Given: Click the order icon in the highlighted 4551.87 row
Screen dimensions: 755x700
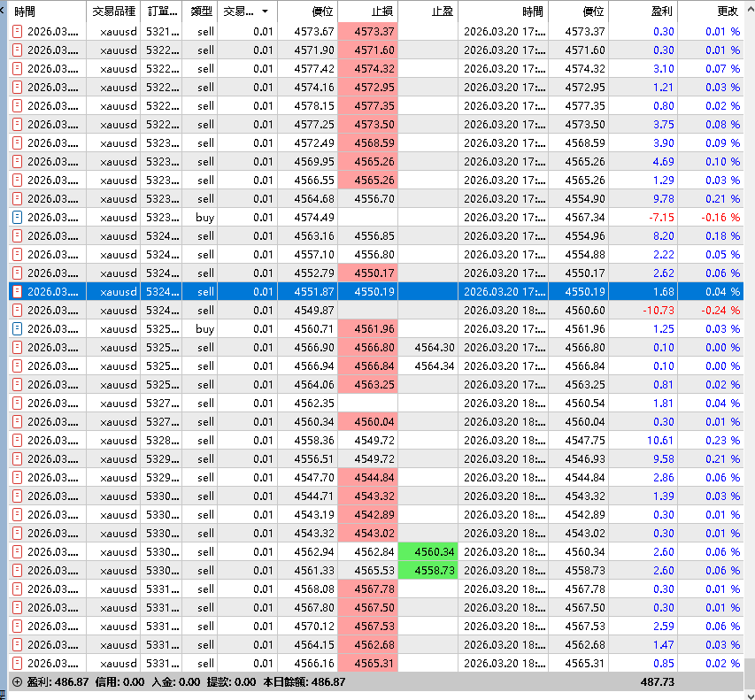Looking at the screenshot, I should [x=17, y=292].
